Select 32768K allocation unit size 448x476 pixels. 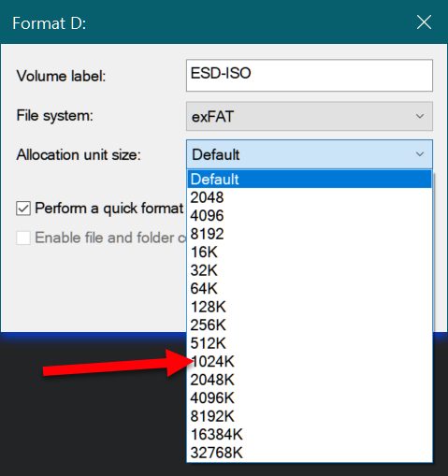[310, 453]
